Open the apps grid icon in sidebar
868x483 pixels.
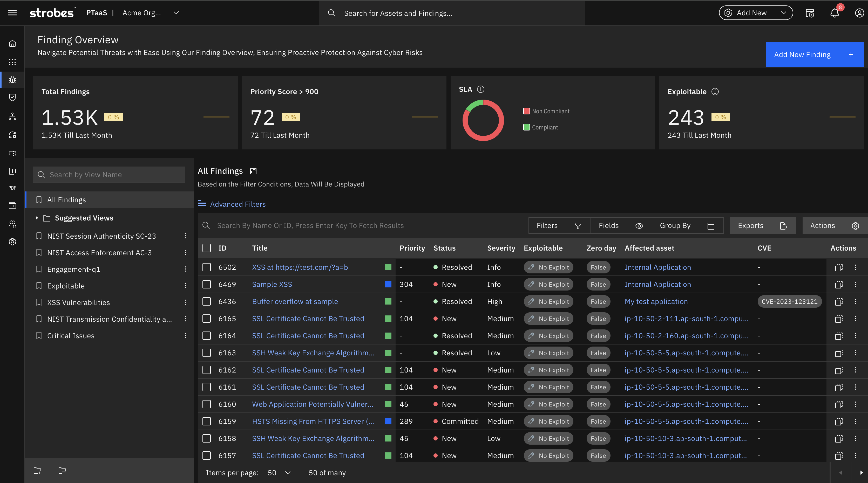[x=12, y=62]
